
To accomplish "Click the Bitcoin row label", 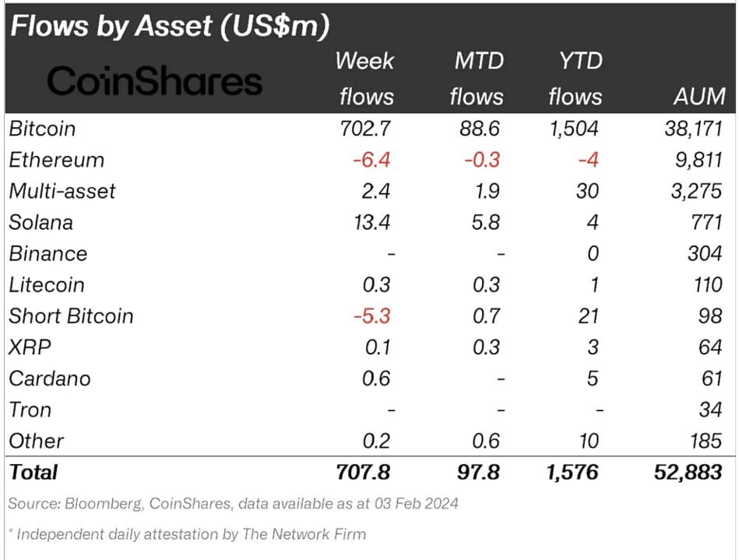I will pos(42,129).
